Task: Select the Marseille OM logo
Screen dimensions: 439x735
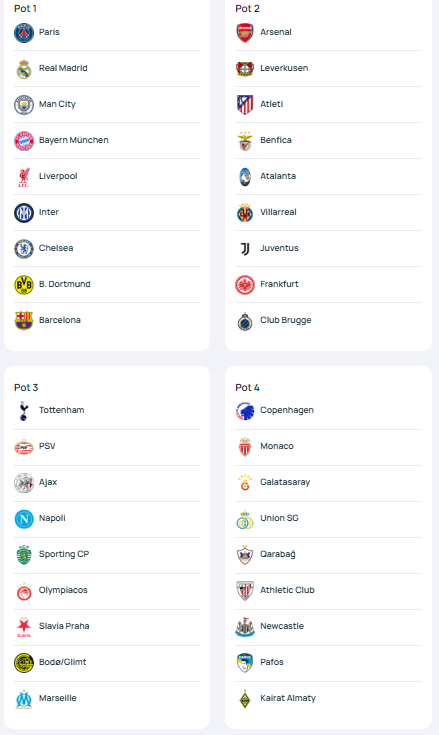Action: [x=24, y=699]
